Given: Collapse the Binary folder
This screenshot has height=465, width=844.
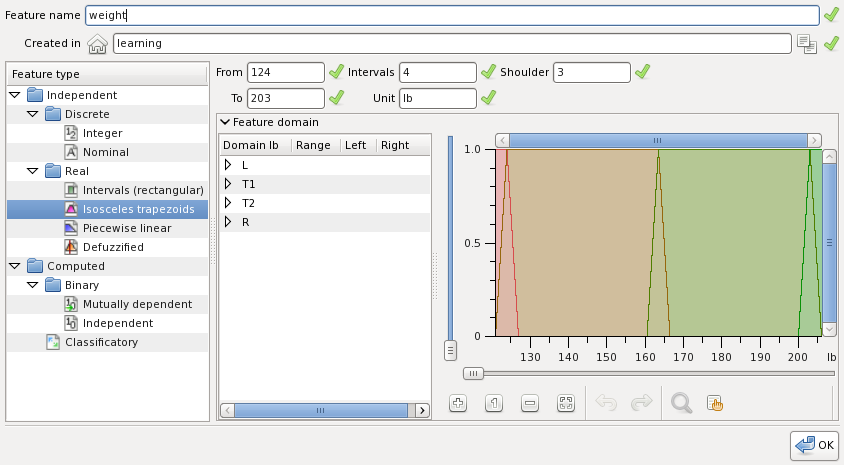Looking at the screenshot, I should click(33, 285).
